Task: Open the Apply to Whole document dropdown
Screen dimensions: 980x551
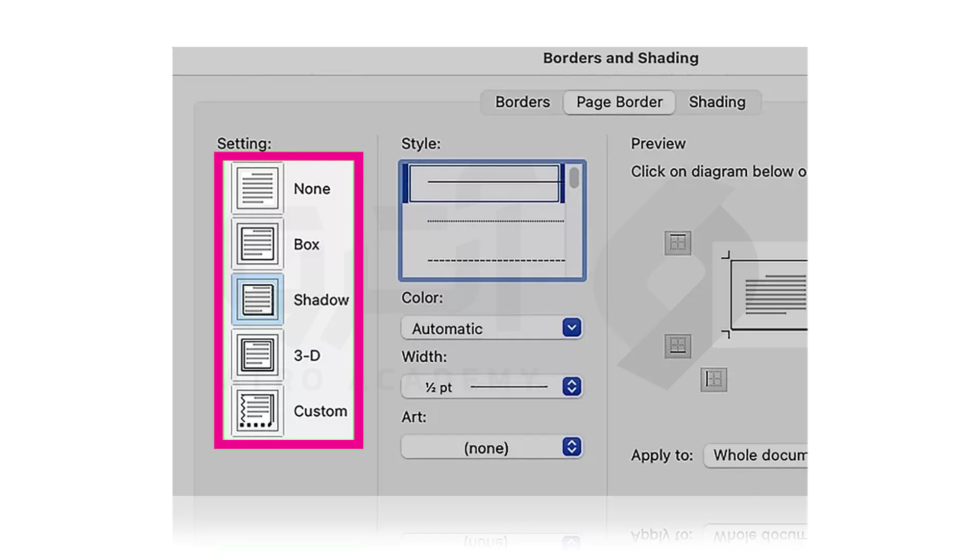Action: [x=755, y=455]
